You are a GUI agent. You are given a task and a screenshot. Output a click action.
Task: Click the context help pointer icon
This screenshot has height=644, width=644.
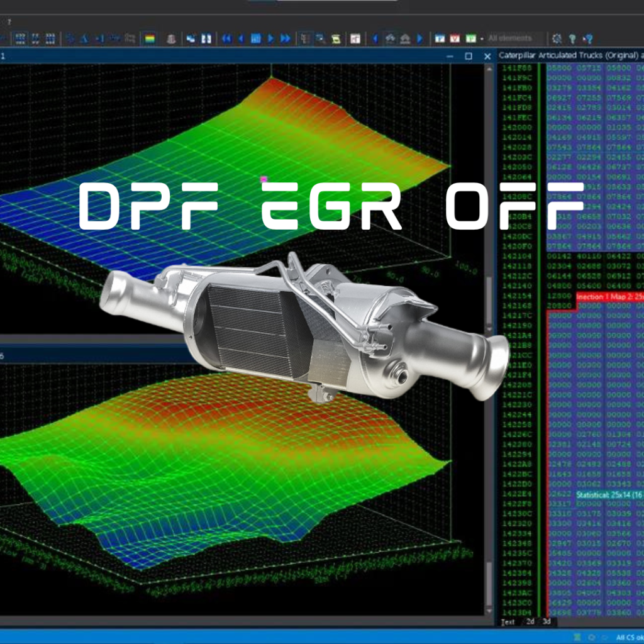coord(588,38)
